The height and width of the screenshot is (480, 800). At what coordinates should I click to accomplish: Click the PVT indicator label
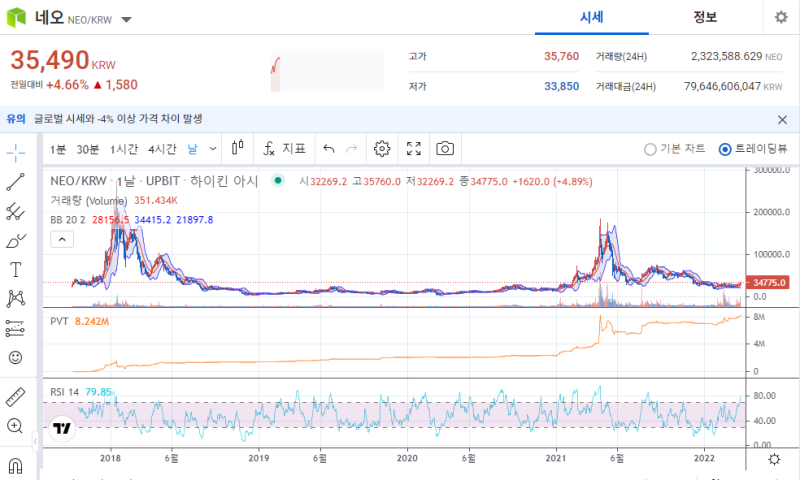click(x=59, y=321)
